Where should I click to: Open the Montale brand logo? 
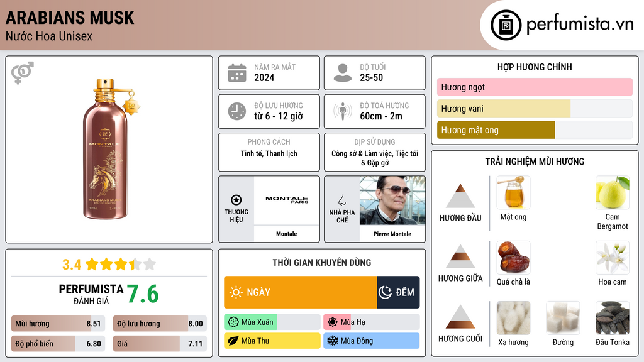(287, 200)
